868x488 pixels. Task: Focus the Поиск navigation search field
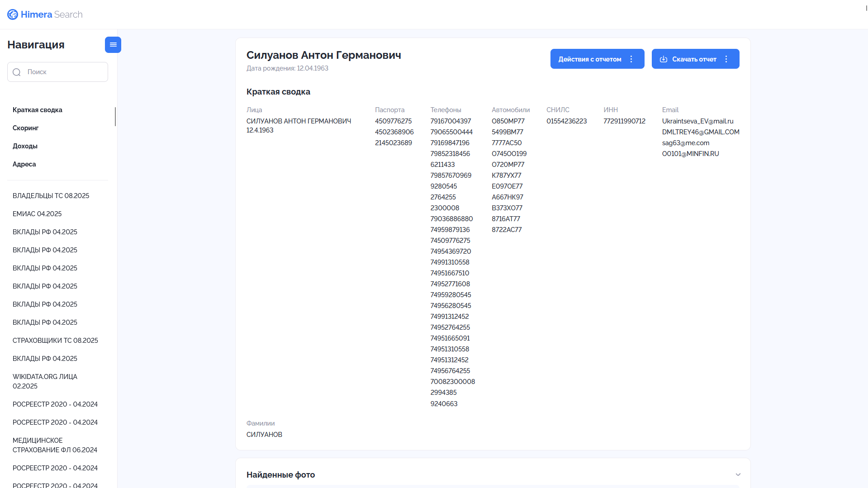coord(57,72)
